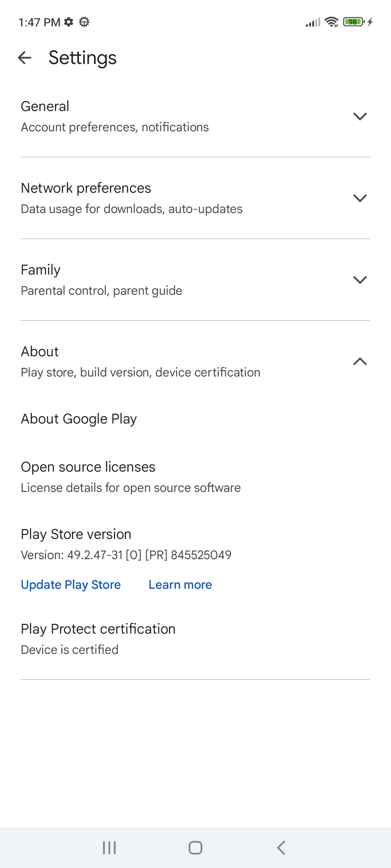Tap the cellular signal strength icon

click(313, 22)
